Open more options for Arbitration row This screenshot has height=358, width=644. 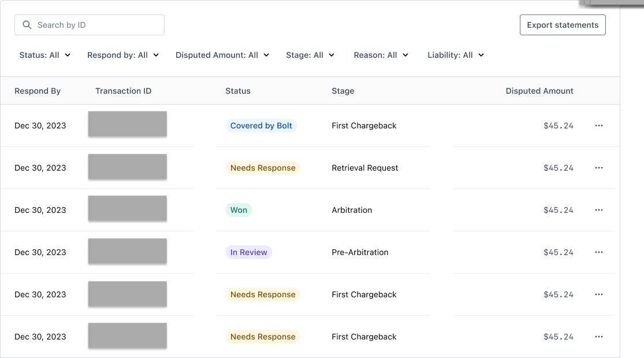tap(599, 211)
